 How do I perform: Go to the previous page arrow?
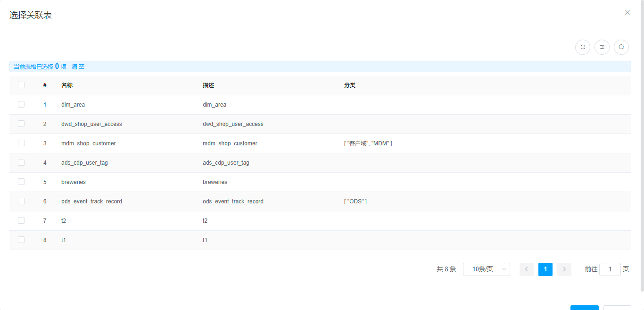tap(527, 269)
